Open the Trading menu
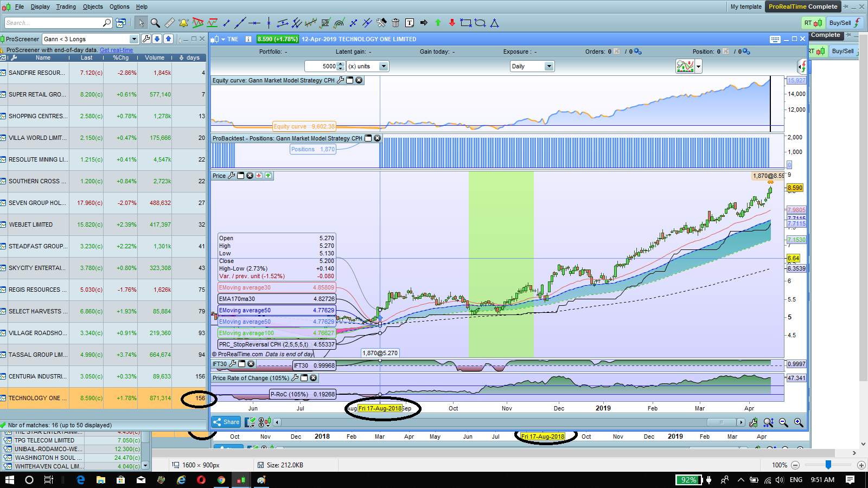 [66, 7]
